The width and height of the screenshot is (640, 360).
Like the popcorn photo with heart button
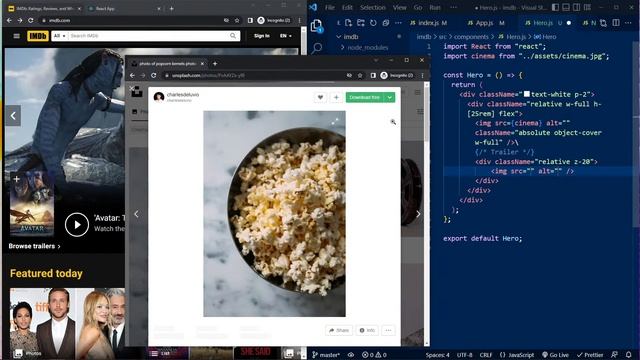(320, 97)
